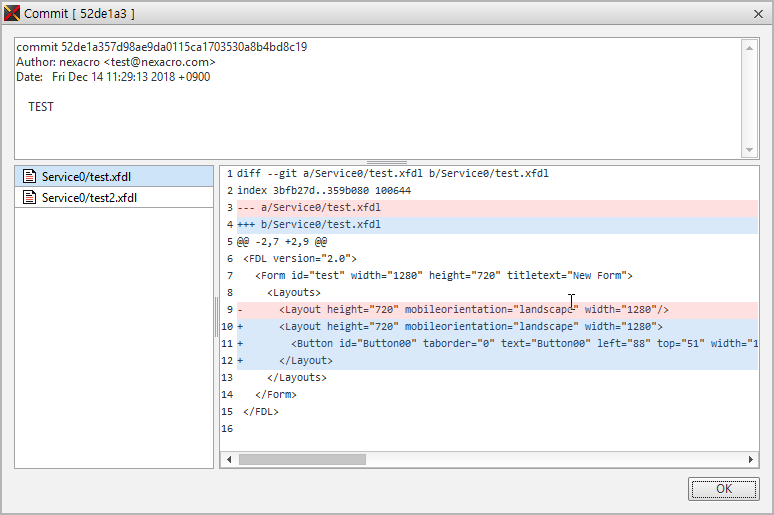774x515 pixels.
Task: Close the Commit dialog window
Action: (x=755, y=13)
